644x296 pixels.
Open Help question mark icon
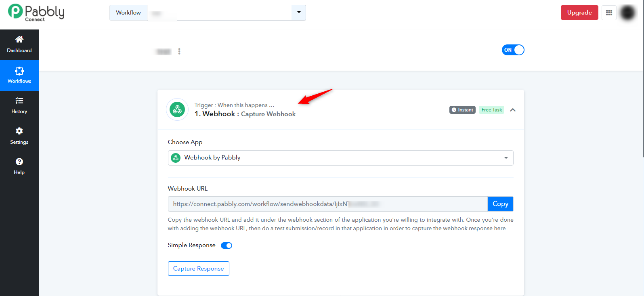coord(19,162)
